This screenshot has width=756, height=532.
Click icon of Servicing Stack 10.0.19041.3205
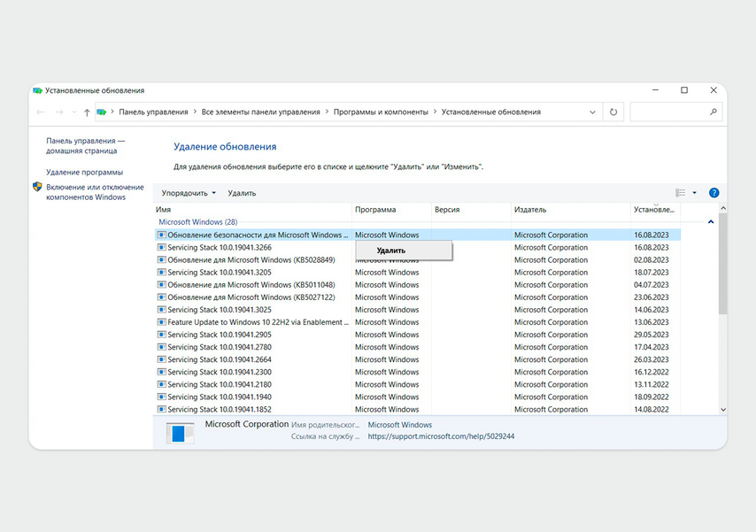coord(161,273)
